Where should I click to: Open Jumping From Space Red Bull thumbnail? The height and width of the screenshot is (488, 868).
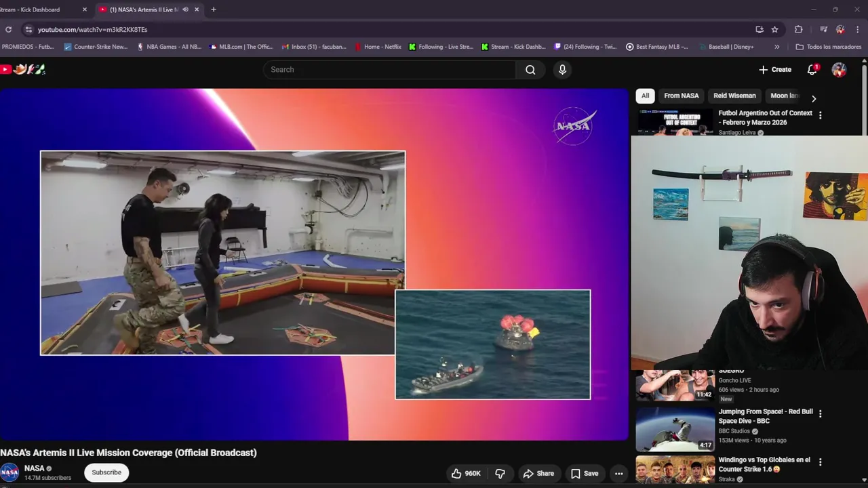675,429
